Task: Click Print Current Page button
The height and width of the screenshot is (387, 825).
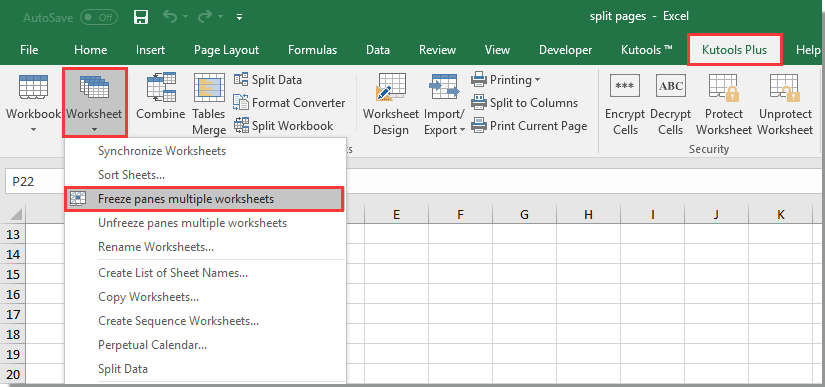Action: (x=529, y=126)
